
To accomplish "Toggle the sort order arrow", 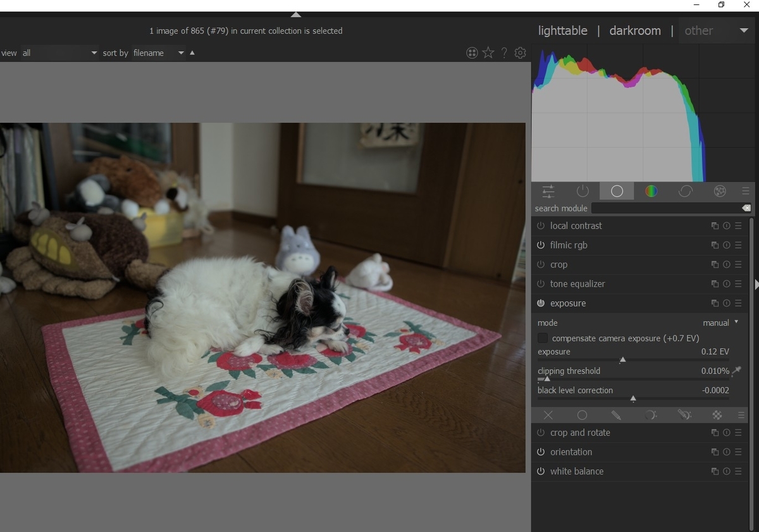I will click(x=192, y=53).
